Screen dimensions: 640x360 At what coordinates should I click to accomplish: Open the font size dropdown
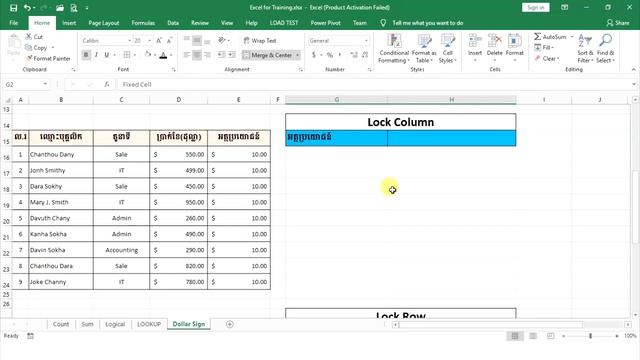(x=149, y=41)
